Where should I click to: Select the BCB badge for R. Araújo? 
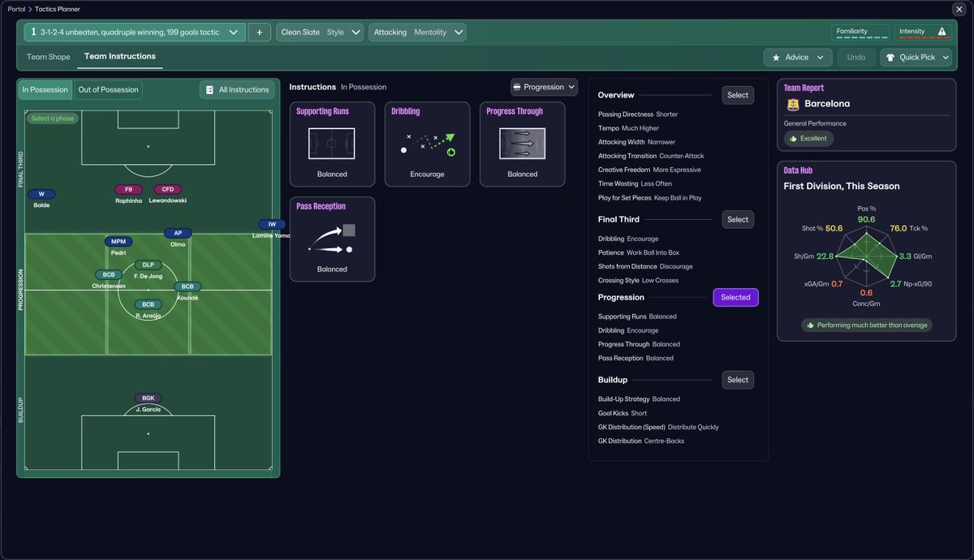click(x=148, y=304)
